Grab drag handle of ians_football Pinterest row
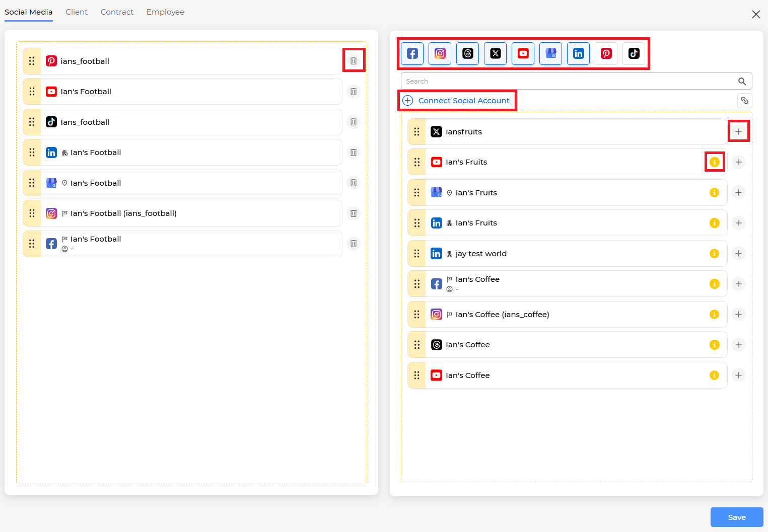 (32, 61)
